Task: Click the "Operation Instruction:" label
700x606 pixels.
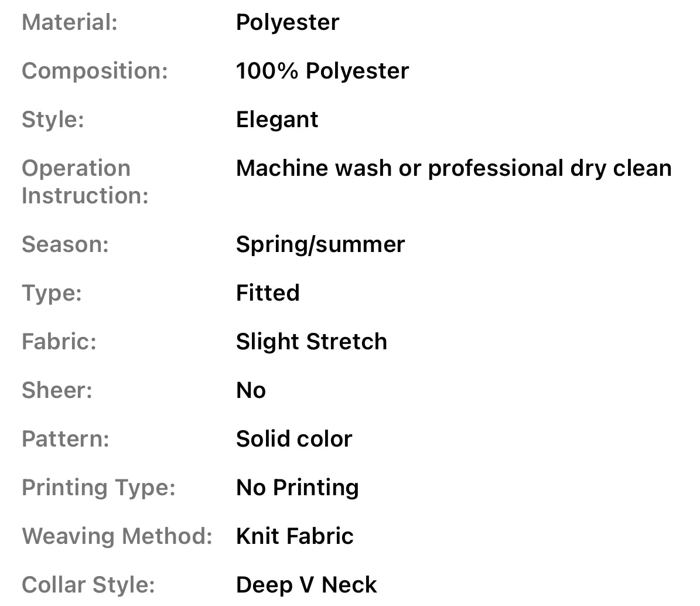Action: point(85,182)
